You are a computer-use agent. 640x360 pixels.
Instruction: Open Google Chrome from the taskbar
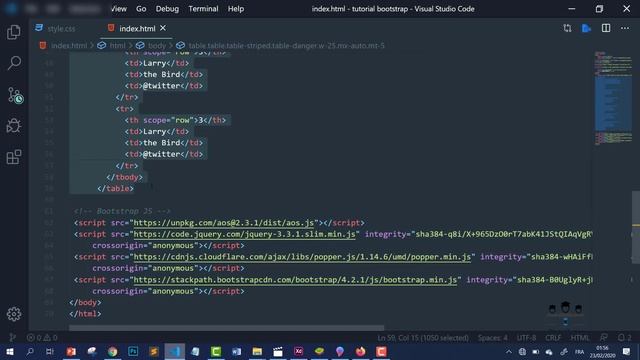(113, 351)
